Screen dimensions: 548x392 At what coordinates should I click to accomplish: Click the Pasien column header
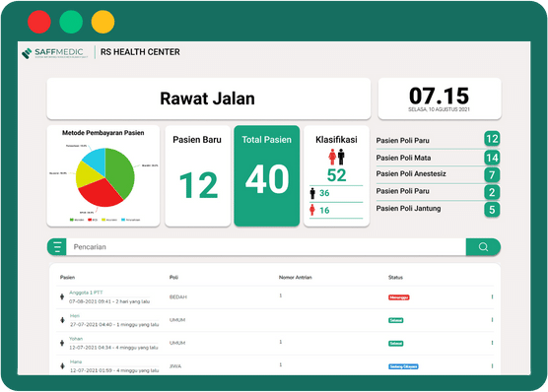[67, 278]
